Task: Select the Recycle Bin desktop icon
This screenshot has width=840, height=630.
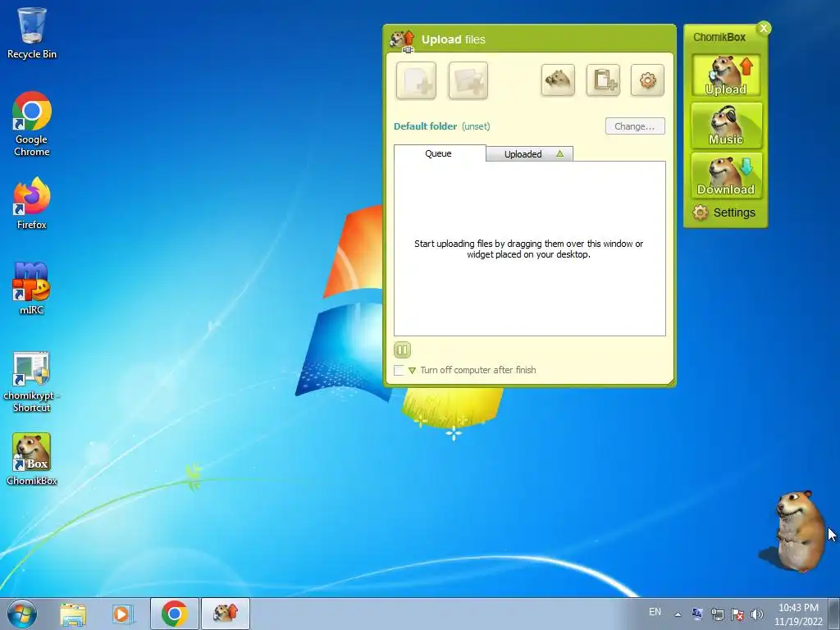Action: (x=32, y=33)
